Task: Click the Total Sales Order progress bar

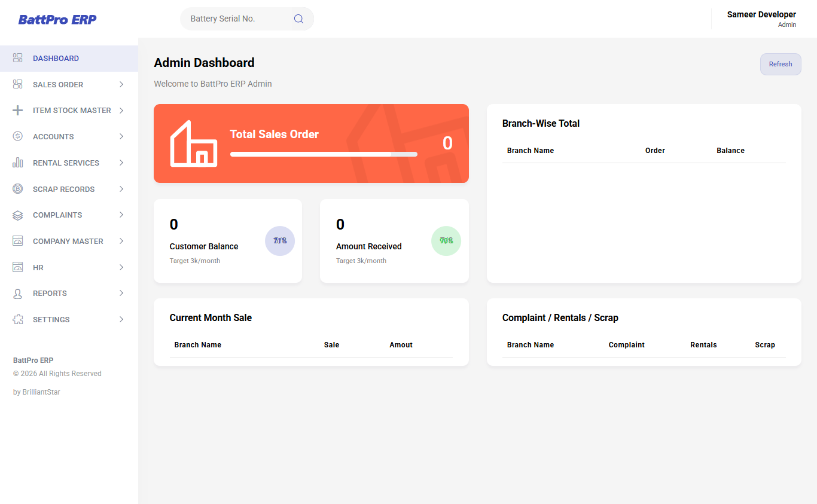Action: click(324, 154)
